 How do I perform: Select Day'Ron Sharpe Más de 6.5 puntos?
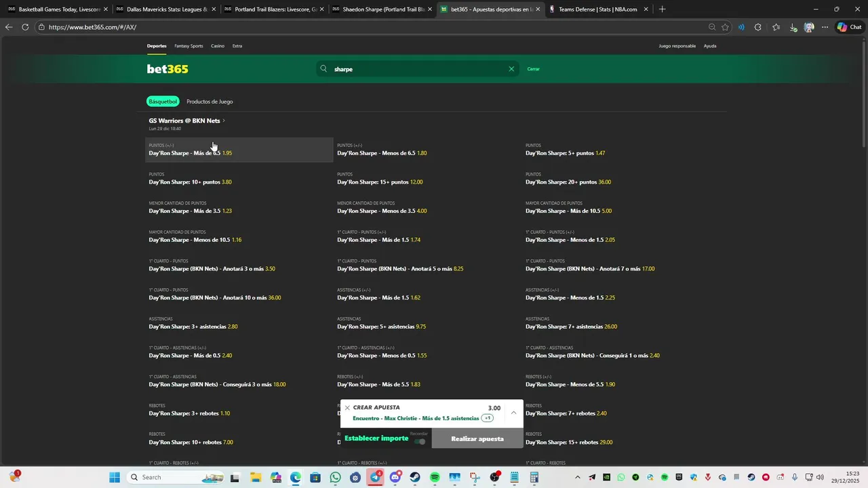(x=239, y=150)
